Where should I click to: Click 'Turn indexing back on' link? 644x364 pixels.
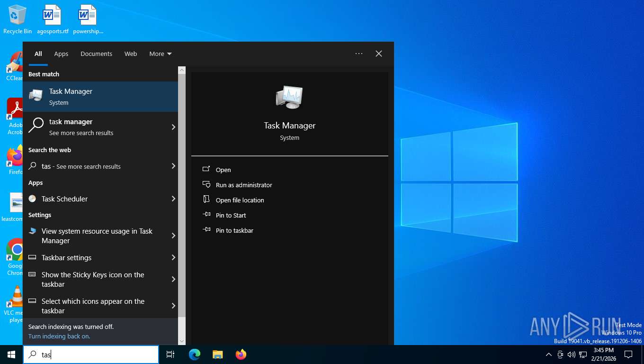pyautogui.click(x=59, y=336)
